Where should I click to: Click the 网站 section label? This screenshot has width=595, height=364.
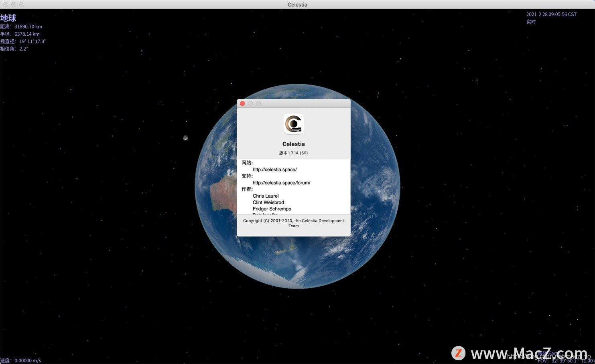click(247, 163)
